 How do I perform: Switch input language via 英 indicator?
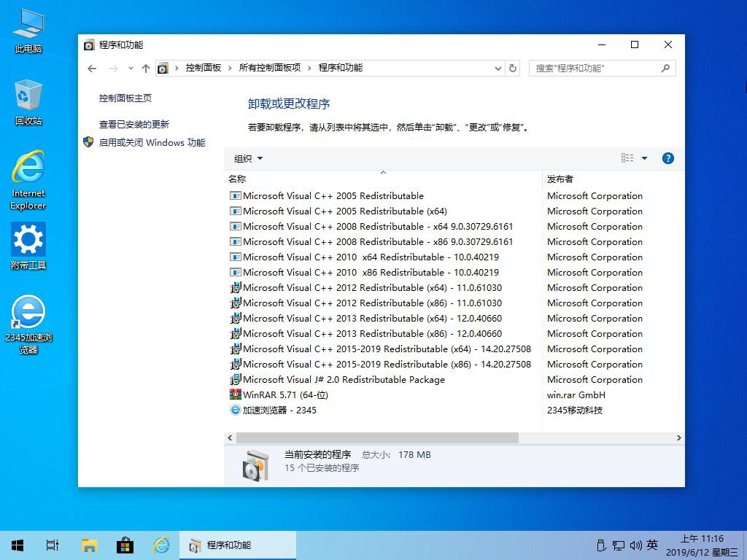(653, 545)
